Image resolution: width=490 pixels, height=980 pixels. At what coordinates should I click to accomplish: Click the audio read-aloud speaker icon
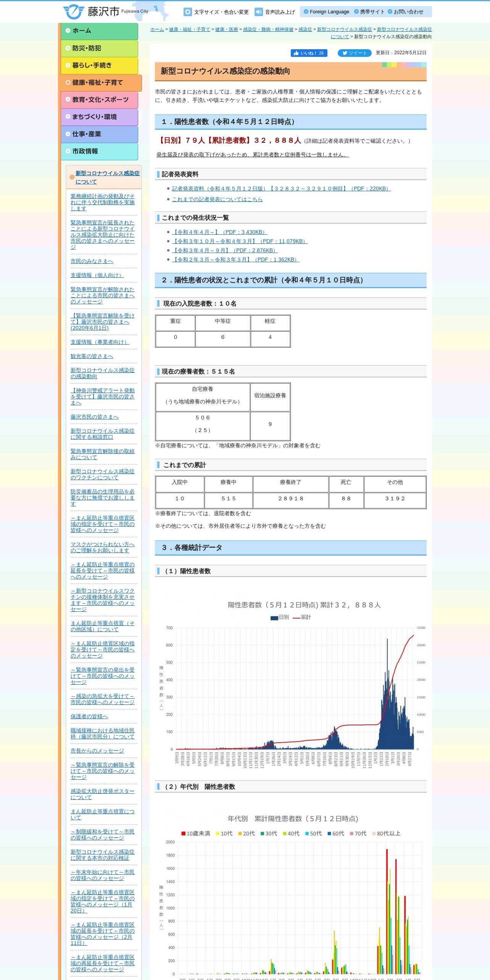coord(259,12)
